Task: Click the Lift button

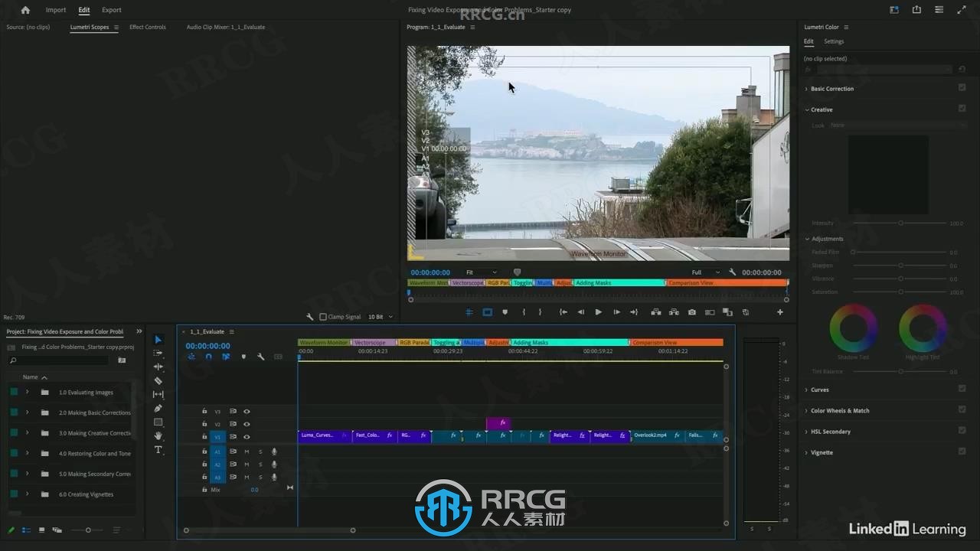Action: (656, 312)
